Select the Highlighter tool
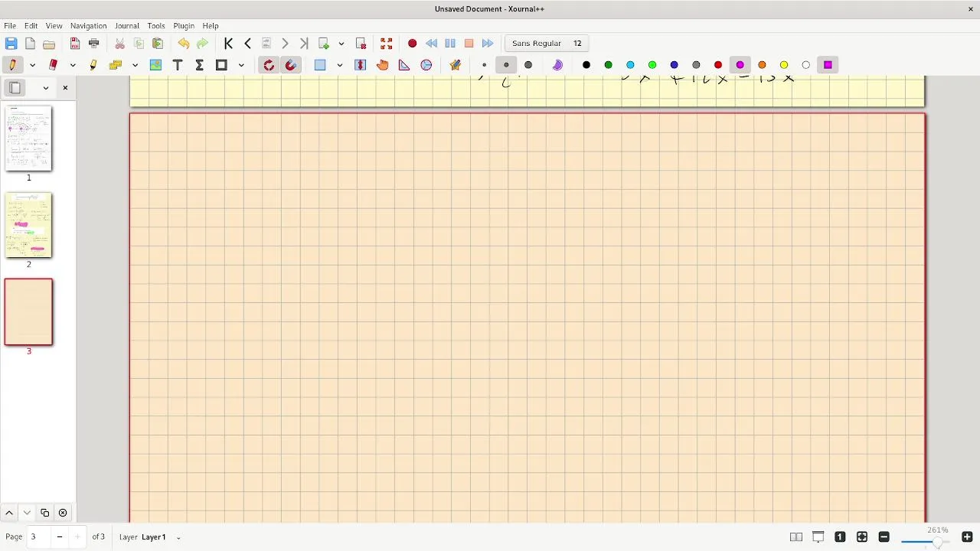The width and height of the screenshot is (980, 551). click(93, 65)
